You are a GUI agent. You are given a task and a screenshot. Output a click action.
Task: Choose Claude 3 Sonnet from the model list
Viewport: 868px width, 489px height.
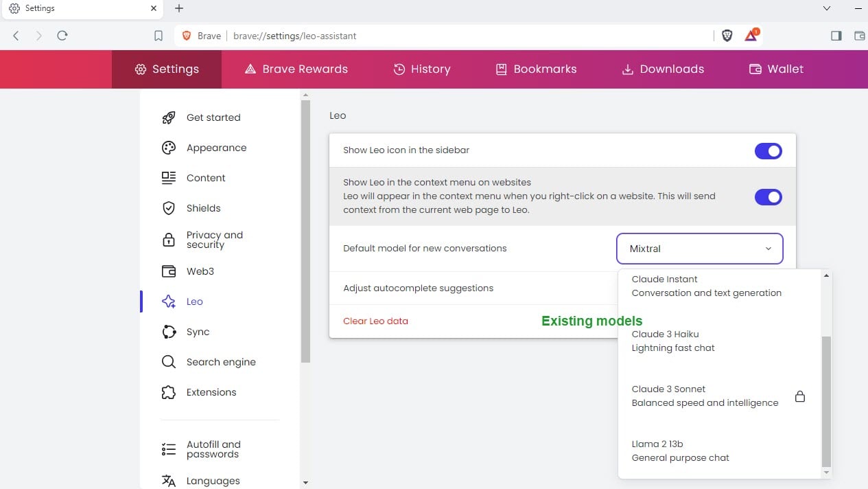[719, 396]
